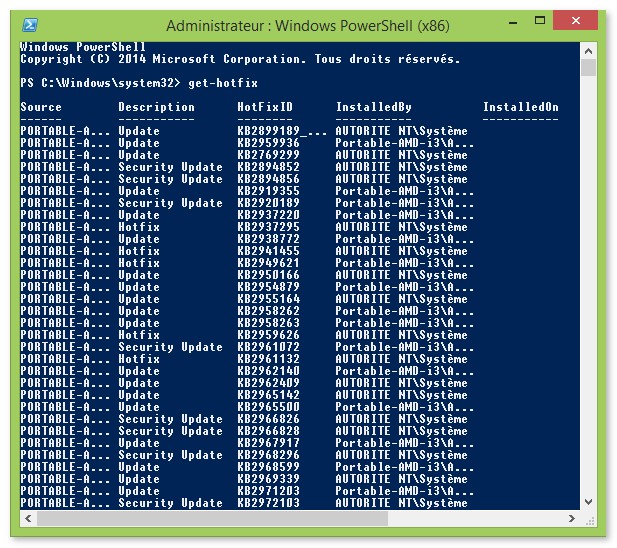Viewport: 617px width, 548px height.
Task: Click the get-hotfix command text
Action: [x=223, y=83]
